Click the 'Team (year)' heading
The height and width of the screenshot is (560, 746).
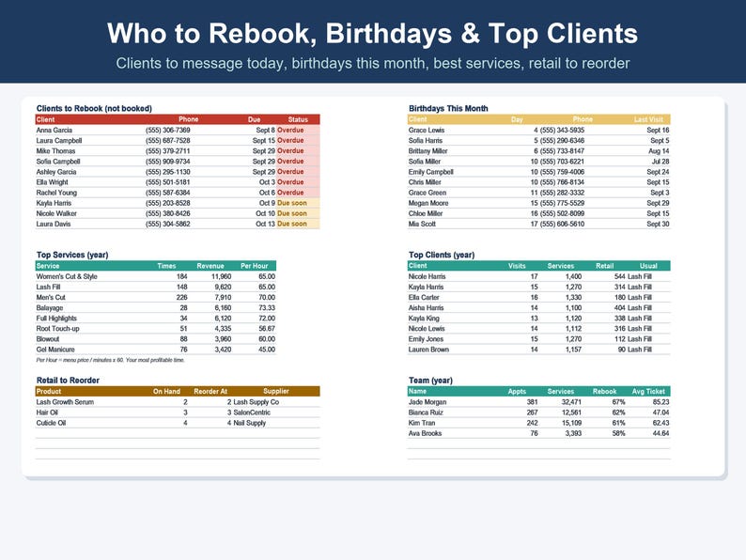pos(430,381)
